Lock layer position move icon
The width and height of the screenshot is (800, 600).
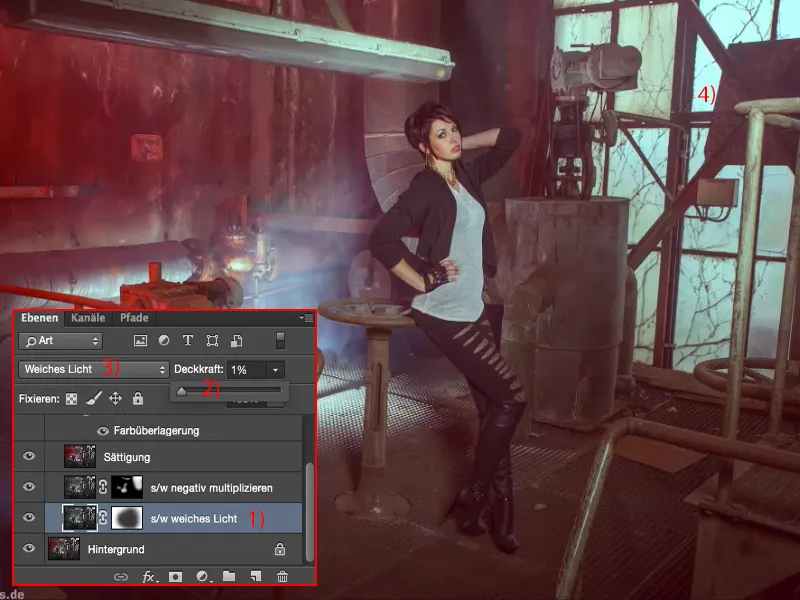pyautogui.click(x=115, y=398)
